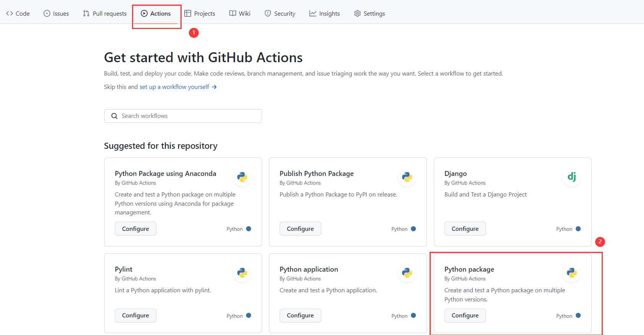Configure Python Package using Anaconda workflow

pos(135,229)
